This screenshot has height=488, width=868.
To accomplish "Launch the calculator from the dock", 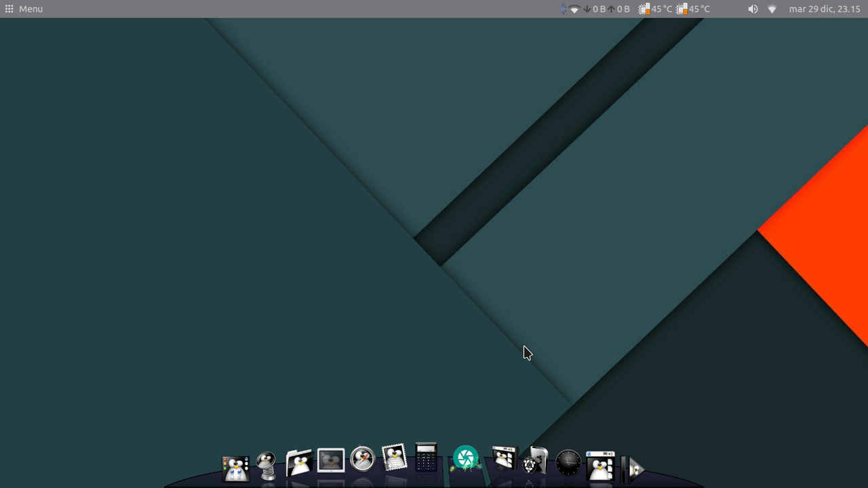I will click(x=426, y=457).
